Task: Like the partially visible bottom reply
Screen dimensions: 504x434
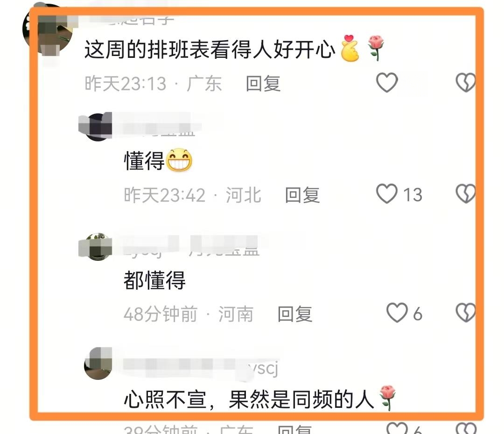Action: (397, 428)
